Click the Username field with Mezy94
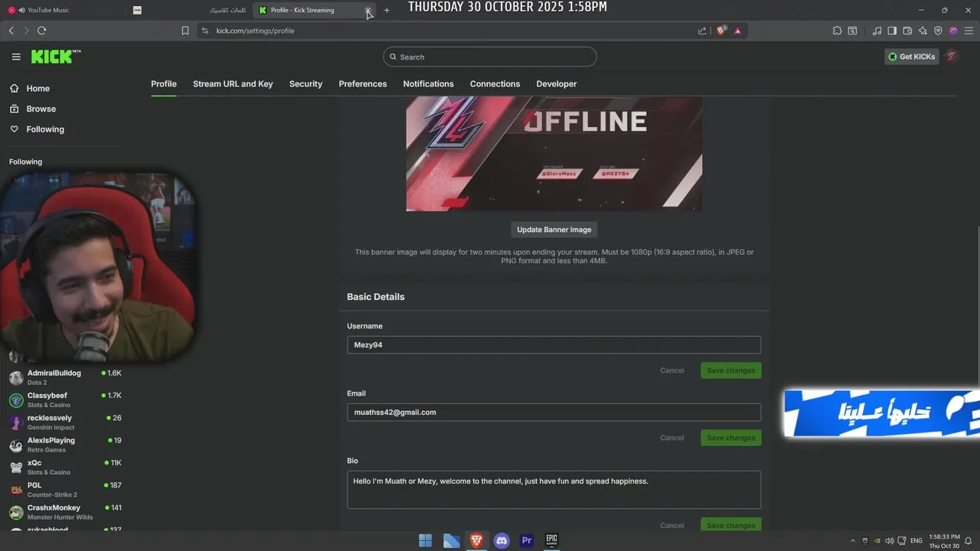 pyautogui.click(x=554, y=344)
